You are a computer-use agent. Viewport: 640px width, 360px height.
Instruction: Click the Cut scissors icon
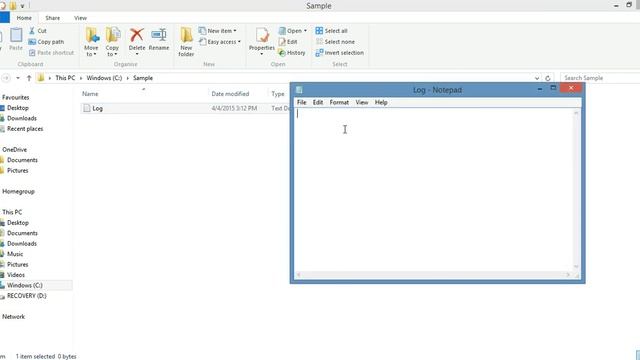point(32,31)
